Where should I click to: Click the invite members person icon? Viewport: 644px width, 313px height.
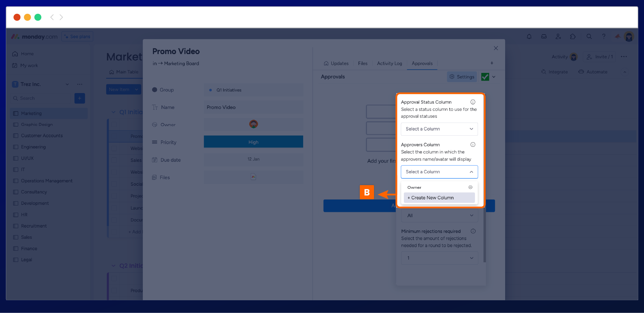pos(558,37)
